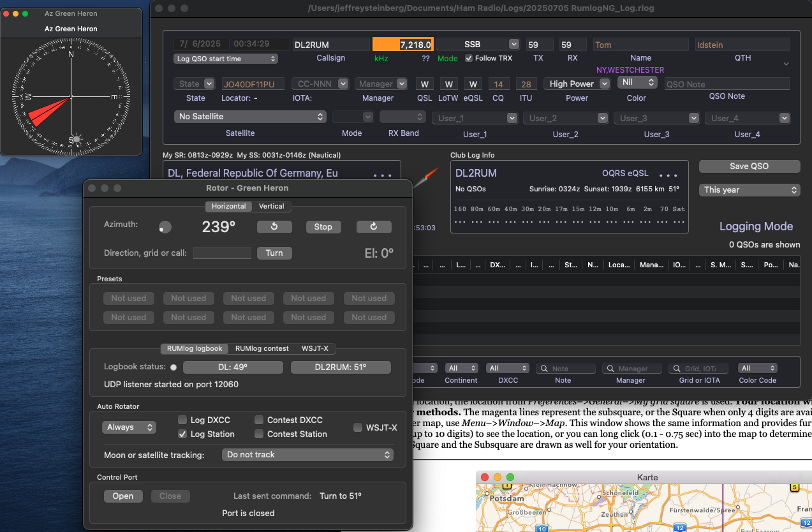The height and width of the screenshot is (532, 812).
Task: Open the three-dot menu in Club Log Info
Action: coord(668,174)
